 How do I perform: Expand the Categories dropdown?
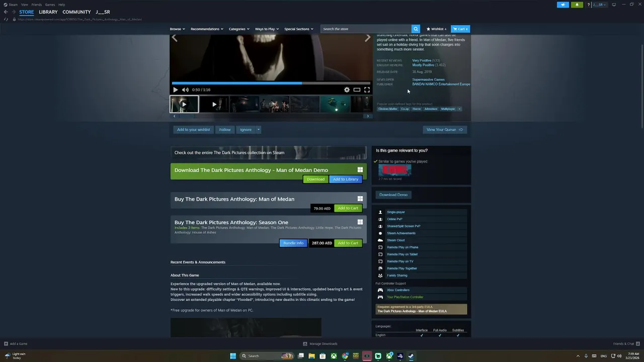pyautogui.click(x=239, y=29)
